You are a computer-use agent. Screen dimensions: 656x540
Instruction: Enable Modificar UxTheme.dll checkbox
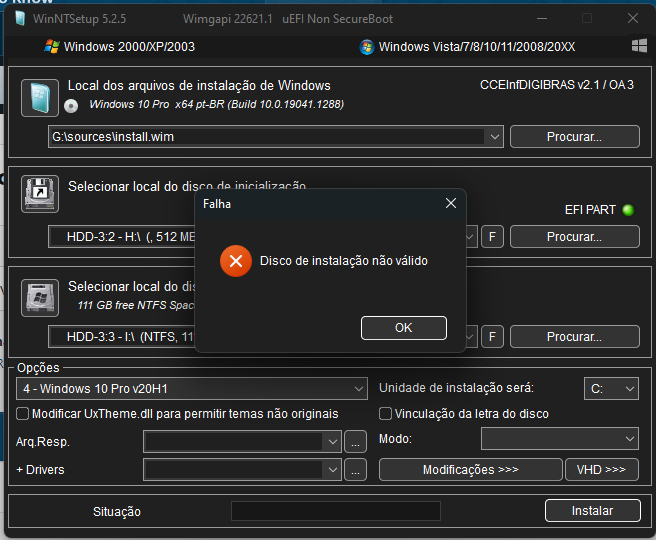(x=22, y=414)
